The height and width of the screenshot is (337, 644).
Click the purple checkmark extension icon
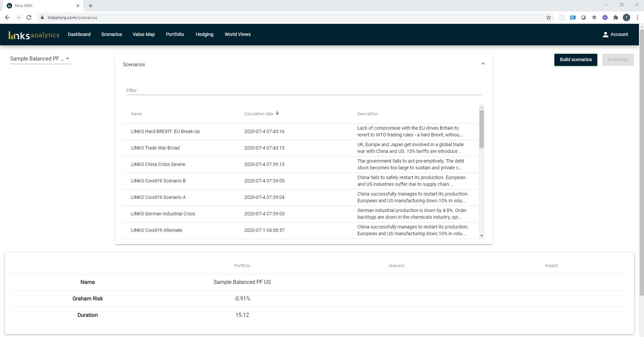(x=605, y=17)
